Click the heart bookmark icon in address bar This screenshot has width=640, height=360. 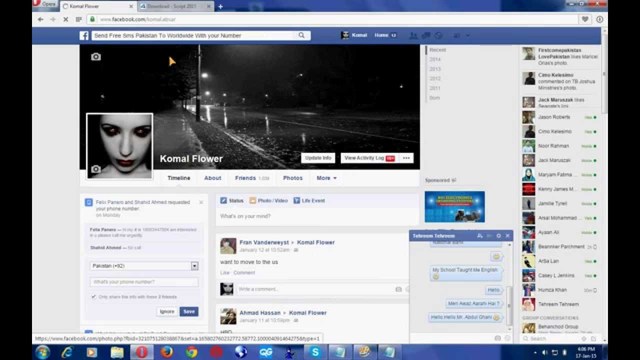click(x=585, y=19)
